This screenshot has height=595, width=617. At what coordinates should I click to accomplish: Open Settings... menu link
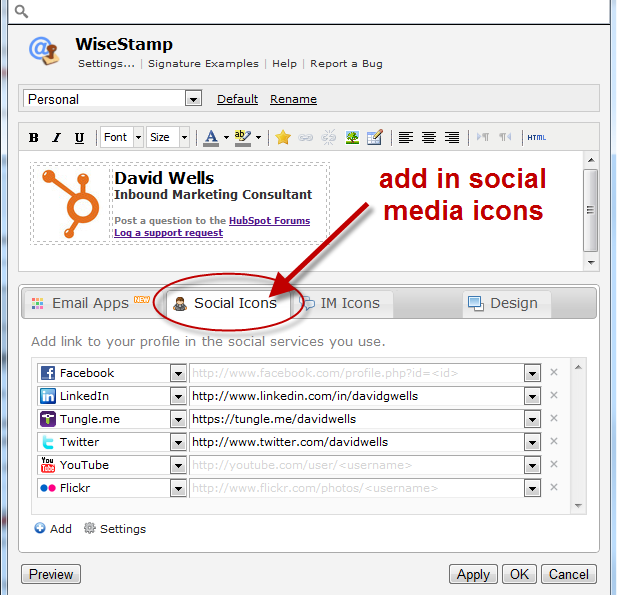[106, 64]
